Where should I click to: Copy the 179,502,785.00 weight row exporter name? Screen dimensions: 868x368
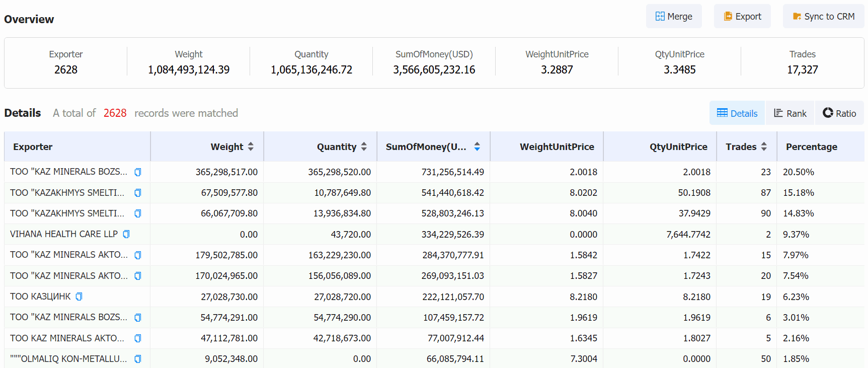click(138, 255)
